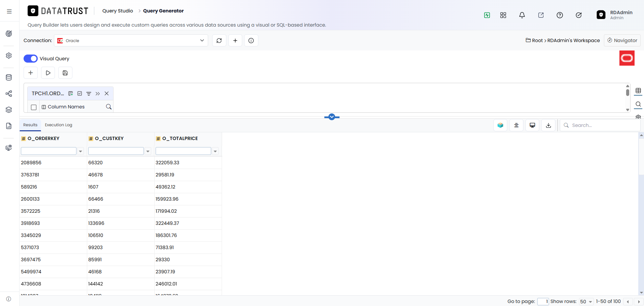Switch to the Execution Log tab
The height and width of the screenshot is (306, 644).
[59, 125]
